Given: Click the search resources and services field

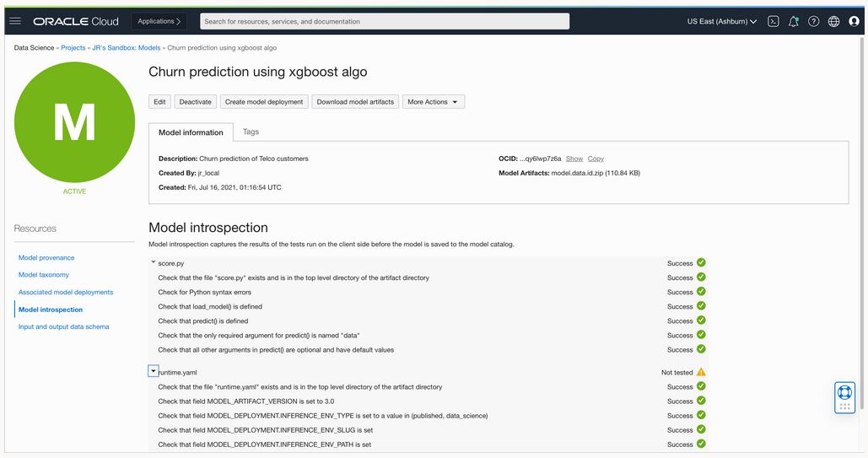Looking at the screenshot, I should coord(385,21).
